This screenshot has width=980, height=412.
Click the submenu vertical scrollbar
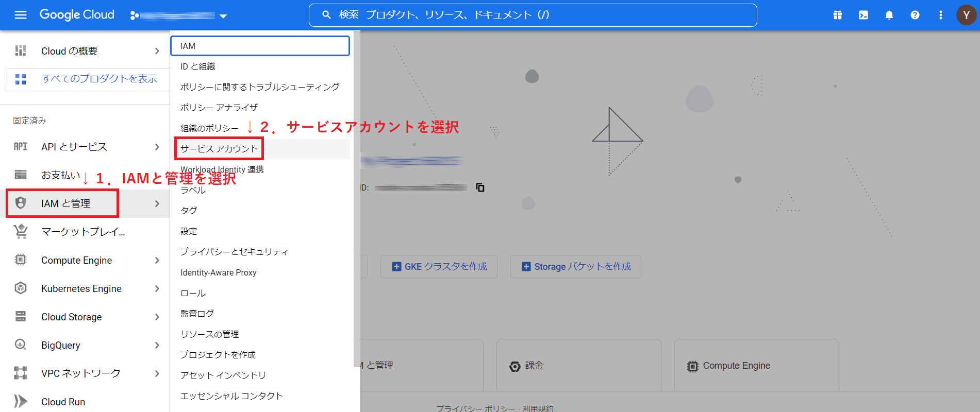coord(357,198)
